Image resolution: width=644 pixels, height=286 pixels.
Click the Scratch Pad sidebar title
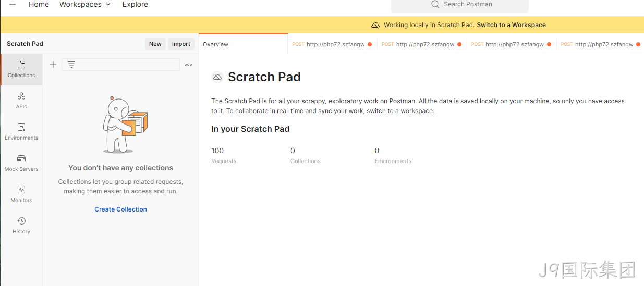coord(25,44)
